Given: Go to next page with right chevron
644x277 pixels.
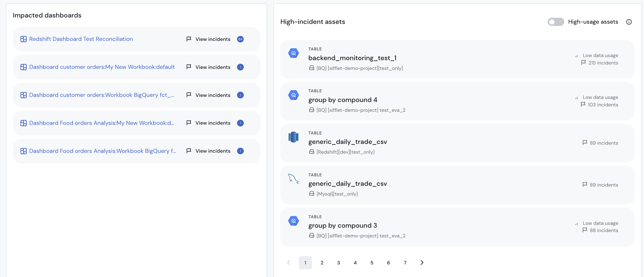Looking at the screenshot, I should pyautogui.click(x=422, y=262).
